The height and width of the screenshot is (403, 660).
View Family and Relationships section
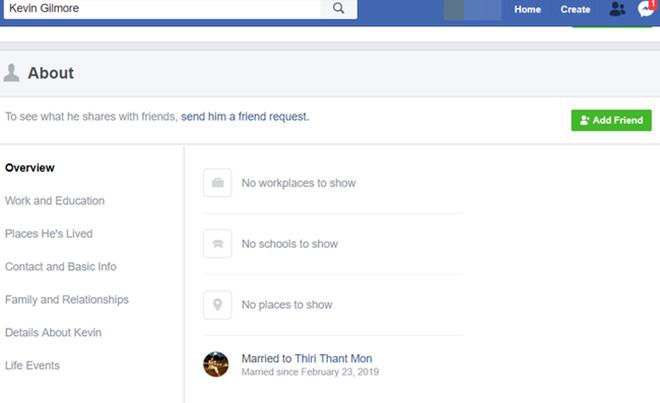click(67, 300)
